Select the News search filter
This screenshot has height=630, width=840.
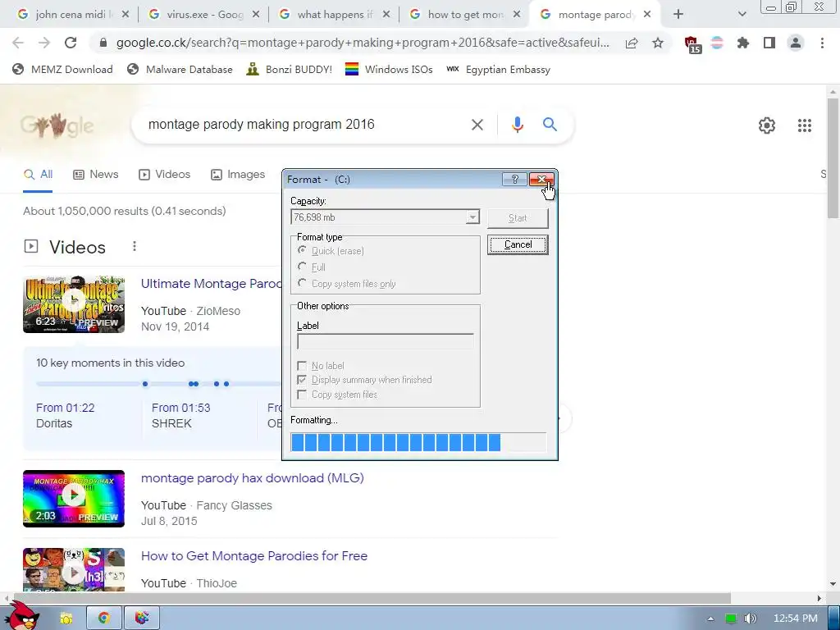95,175
